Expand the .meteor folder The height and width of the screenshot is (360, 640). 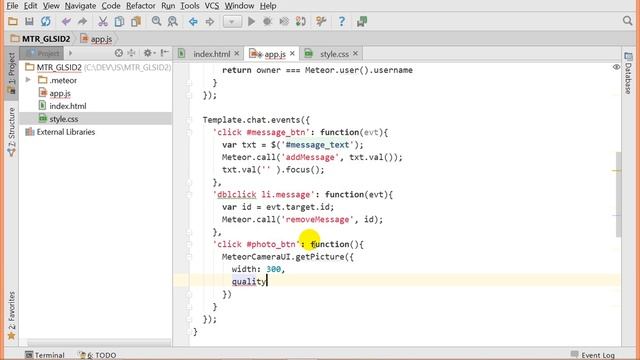tap(28, 80)
